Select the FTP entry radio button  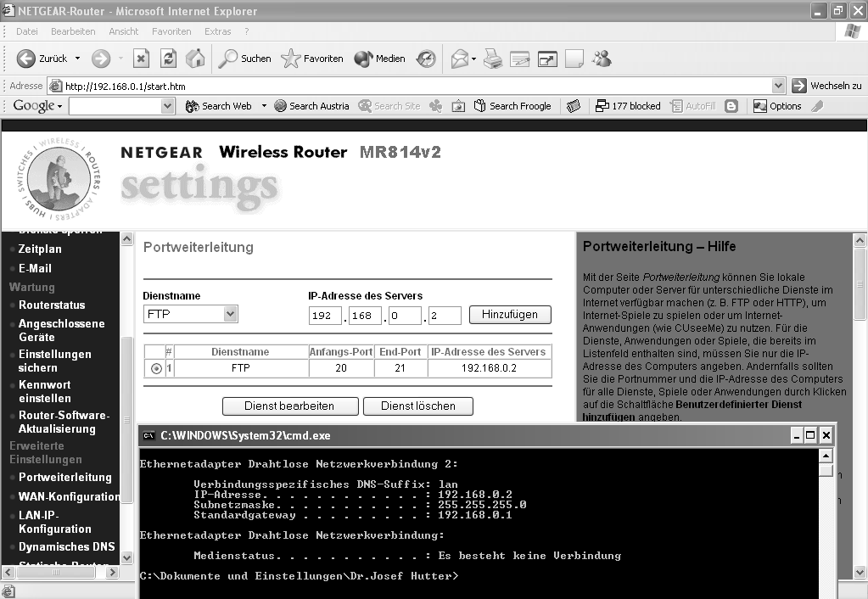(x=156, y=368)
